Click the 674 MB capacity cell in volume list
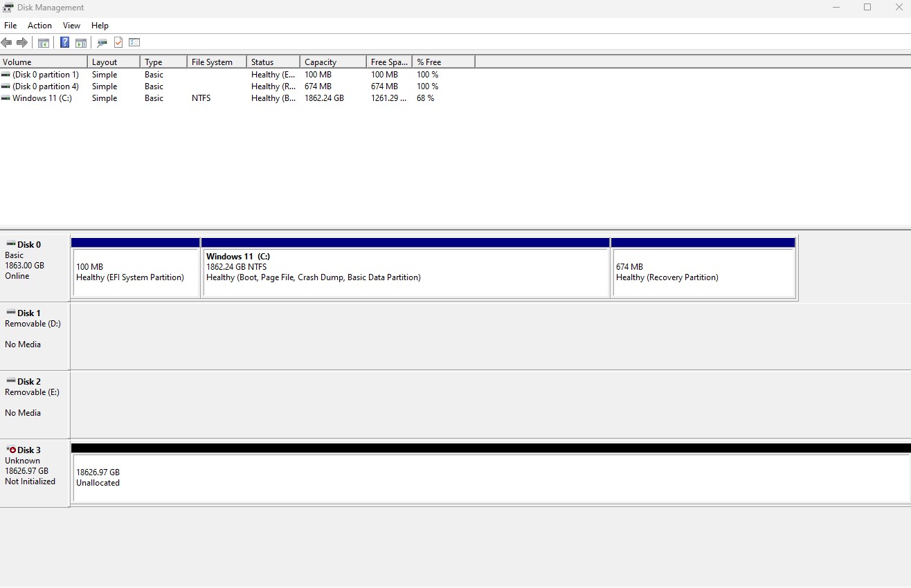 coord(318,86)
